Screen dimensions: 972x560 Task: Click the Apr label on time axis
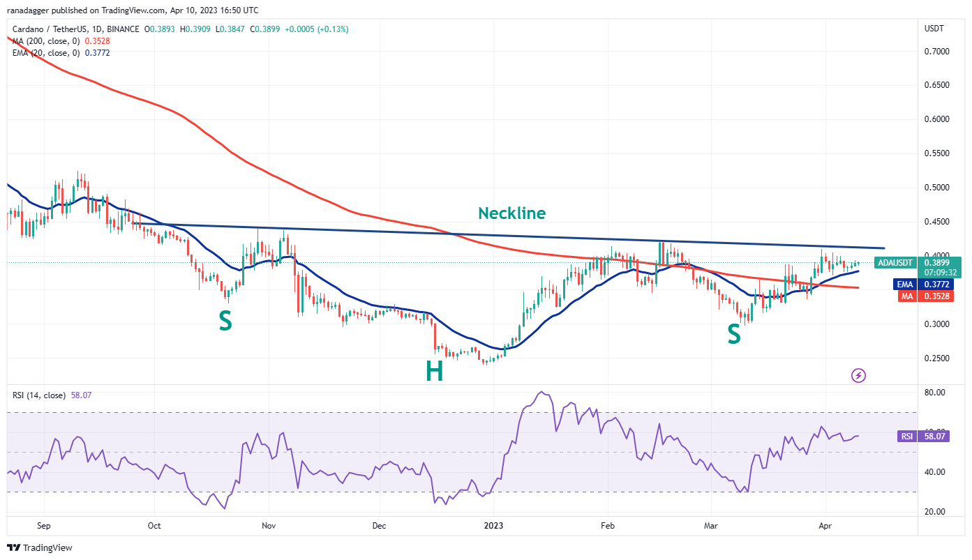[x=825, y=524]
